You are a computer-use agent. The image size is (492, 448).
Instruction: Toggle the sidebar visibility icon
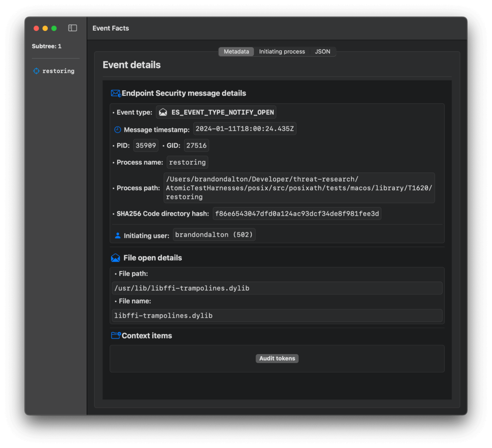(x=72, y=28)
